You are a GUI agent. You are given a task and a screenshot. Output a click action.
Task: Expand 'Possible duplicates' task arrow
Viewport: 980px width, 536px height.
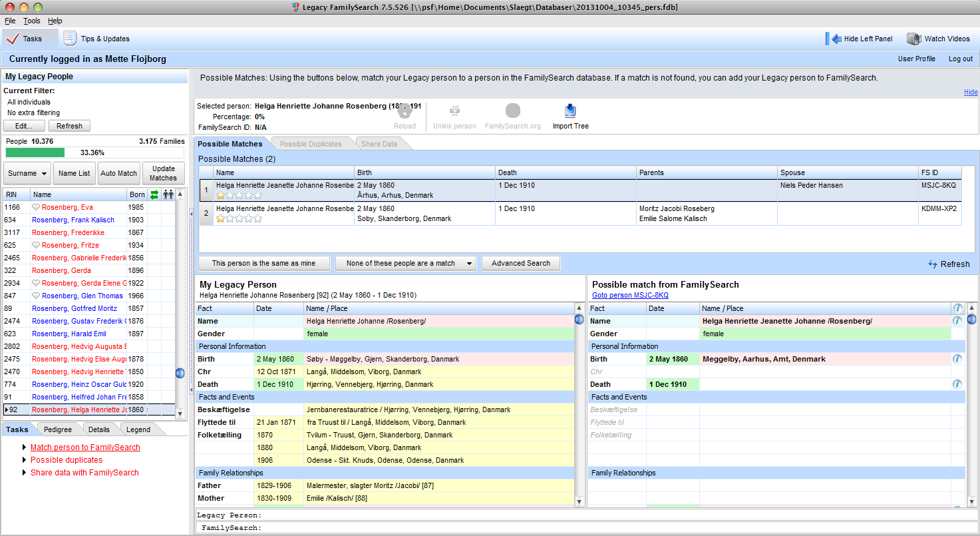click(25, 460)
